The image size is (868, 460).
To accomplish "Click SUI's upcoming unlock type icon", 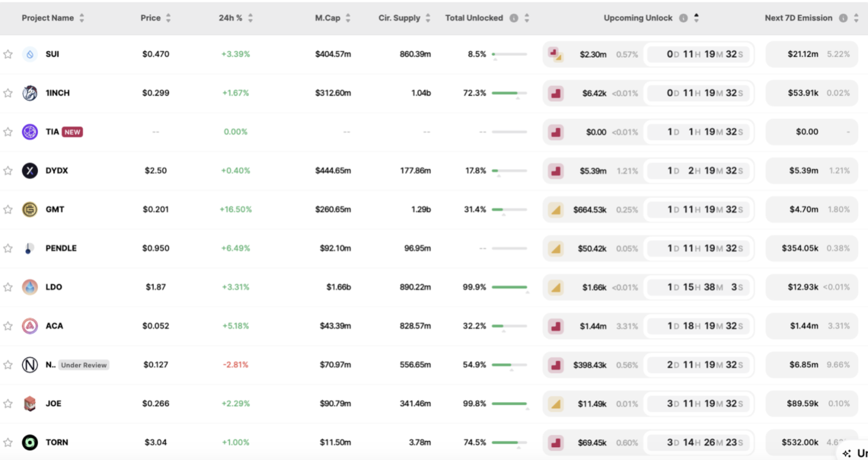I will click(555, 54).
